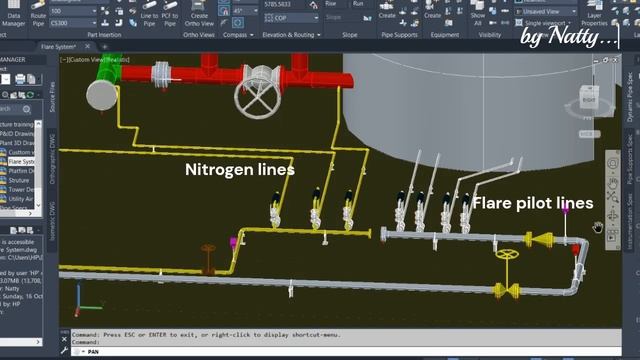Click the yellow handwheel gate valve
This screenshot has width=640, height=360.
507,273
